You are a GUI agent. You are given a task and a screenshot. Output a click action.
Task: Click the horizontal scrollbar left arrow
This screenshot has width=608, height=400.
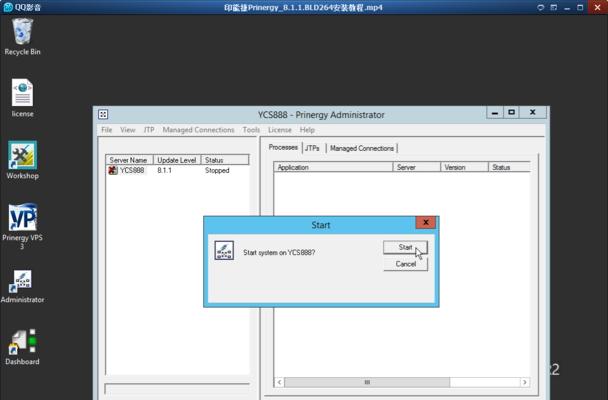pos(279,382)
